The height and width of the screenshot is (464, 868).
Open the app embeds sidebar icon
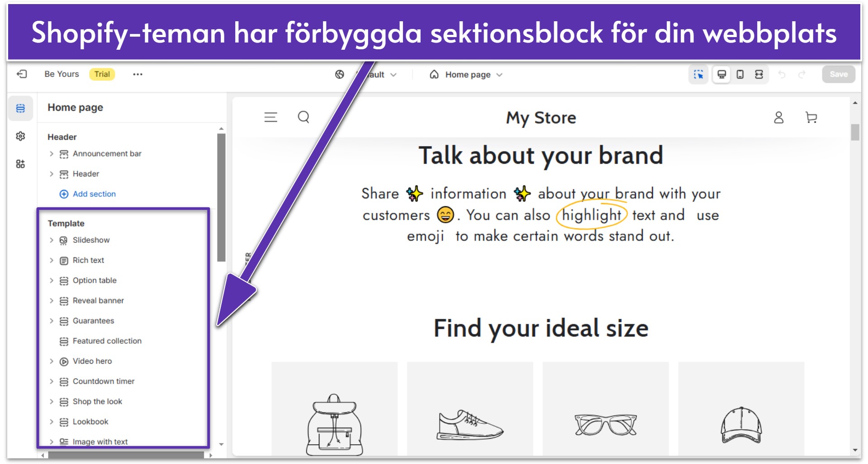pos(20,164)
